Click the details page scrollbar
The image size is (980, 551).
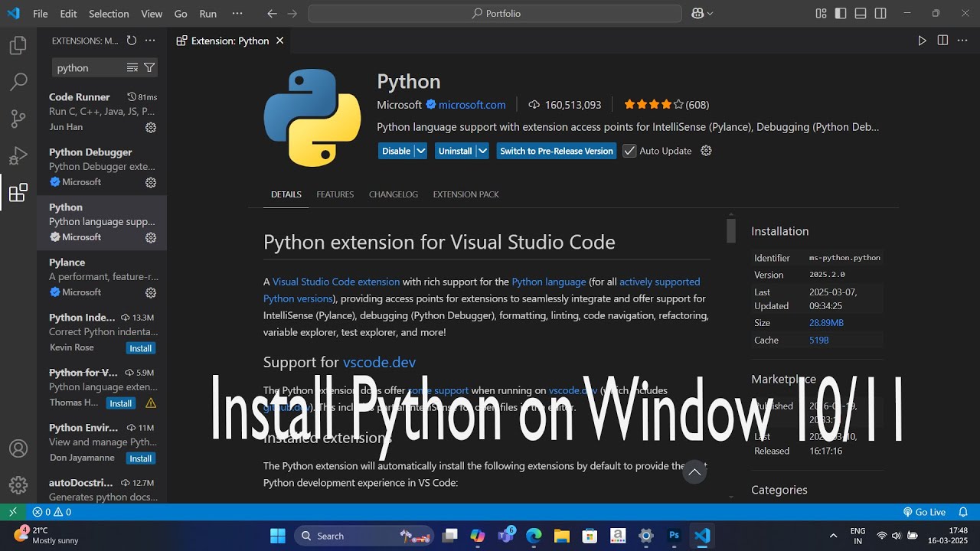731,230
